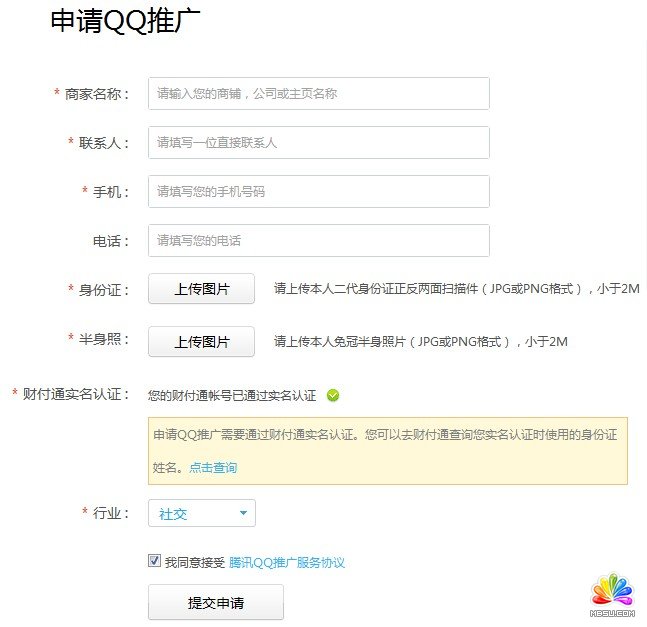Click the 申请QQ推广 page heading
The height and width of the screenshot is (627, 647).
pos(119,24)
